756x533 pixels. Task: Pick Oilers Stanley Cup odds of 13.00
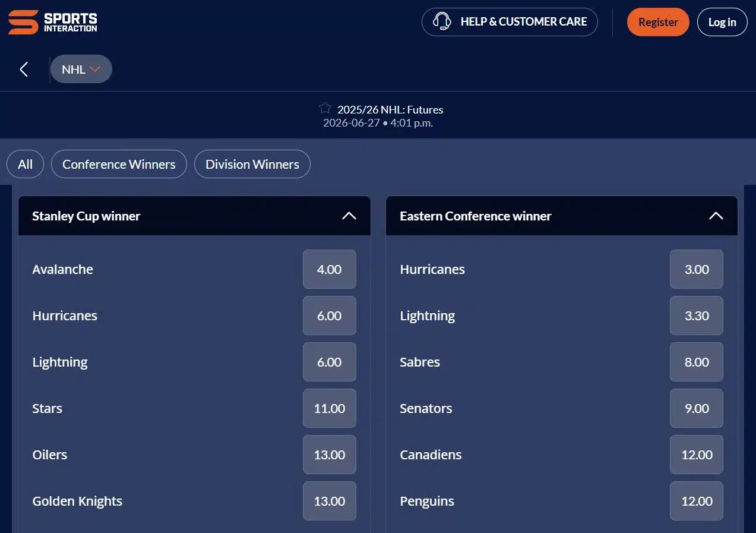(329, 455)
